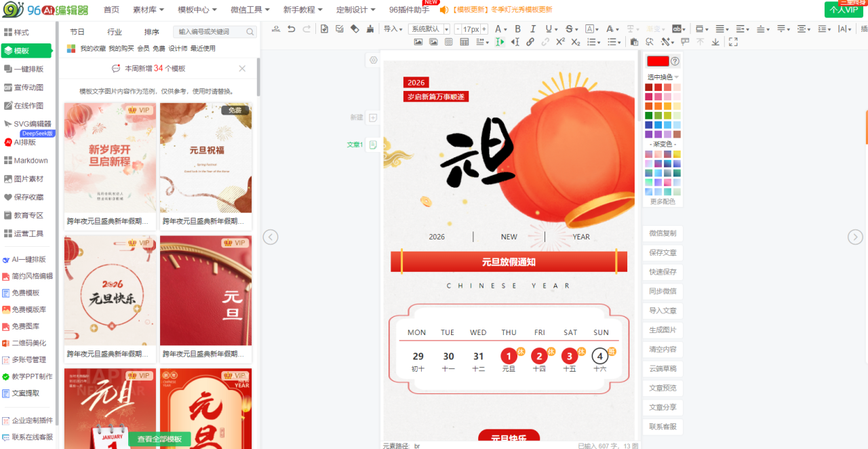
Task: Click the undo arrow in the toolbar
Action: point(292,29)
